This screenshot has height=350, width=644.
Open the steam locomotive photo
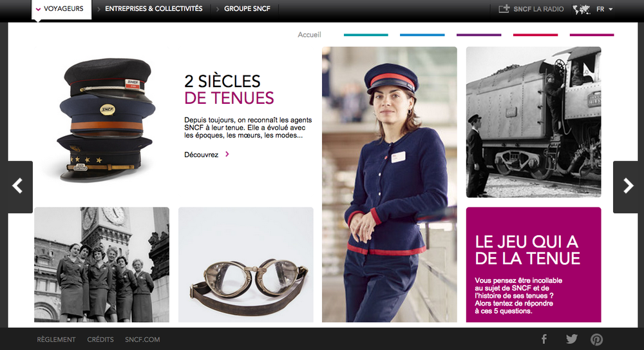(x=533, y=122)
